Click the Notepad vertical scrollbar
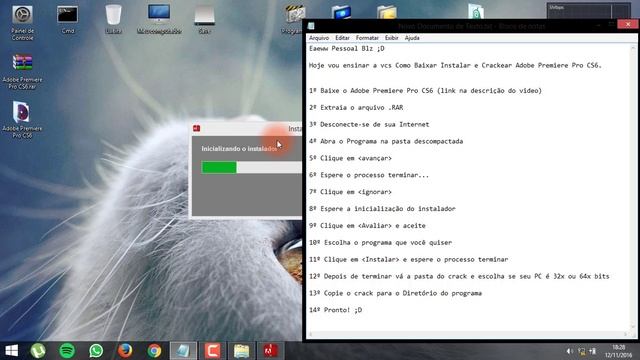The height and width of the screenshot is (360, 640). point(633,188)
